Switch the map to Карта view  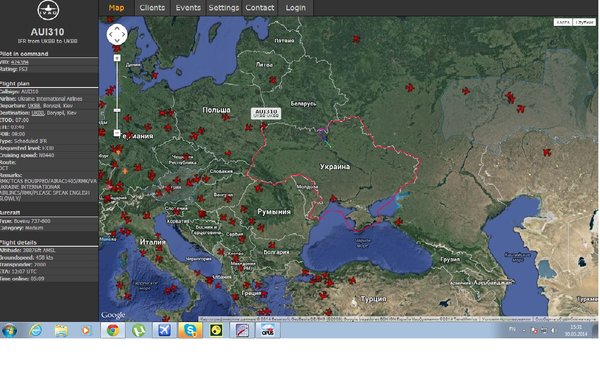click(563, 22)
